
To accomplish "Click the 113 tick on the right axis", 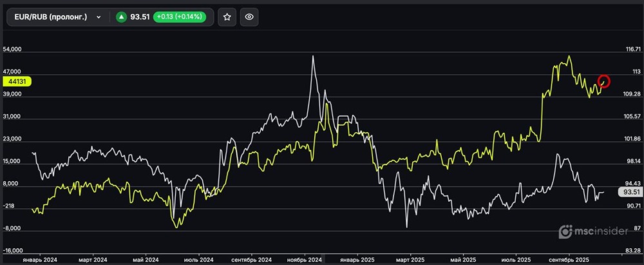I will pos(636,72).
